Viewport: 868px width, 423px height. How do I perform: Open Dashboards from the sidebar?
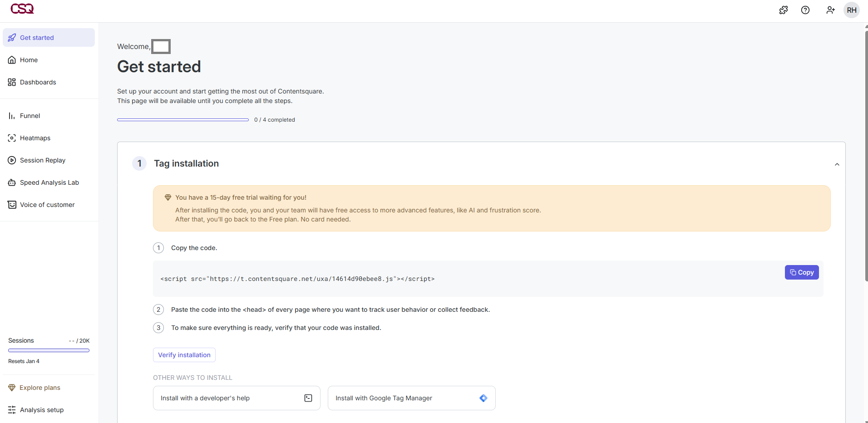click(x=49, y=82)
